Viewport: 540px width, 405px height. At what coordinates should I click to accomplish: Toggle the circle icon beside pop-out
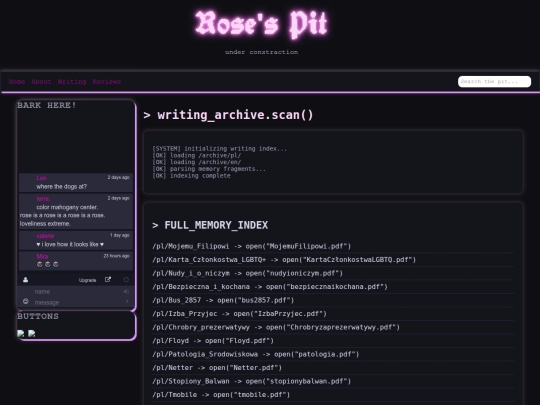click(x=126, y=280)
